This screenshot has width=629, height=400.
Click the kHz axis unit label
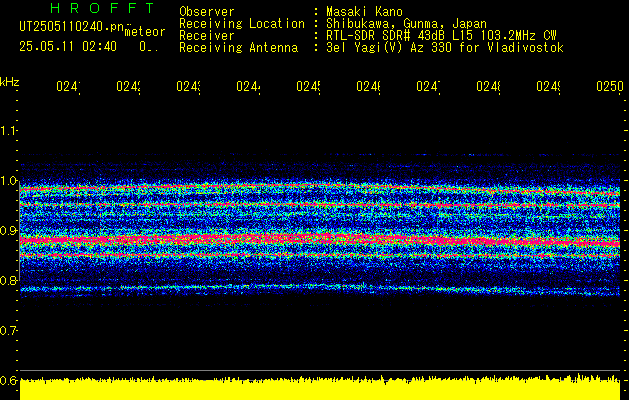(x=10, y=82)
